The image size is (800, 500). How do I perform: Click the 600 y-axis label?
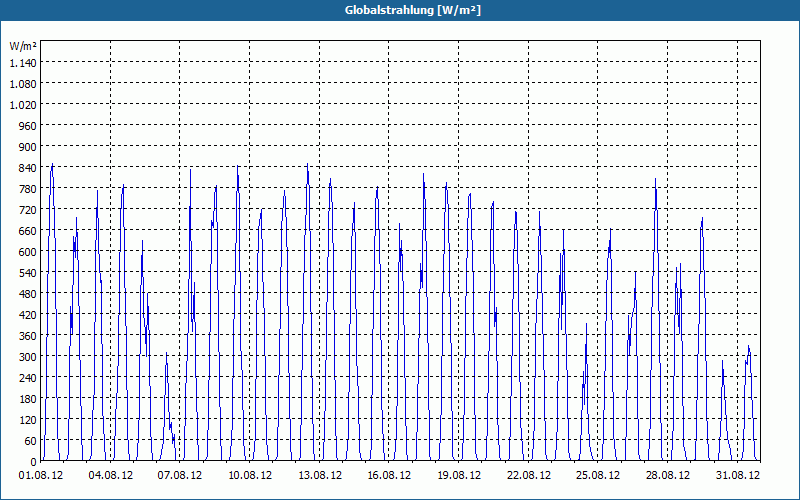[x=28, y=252]
